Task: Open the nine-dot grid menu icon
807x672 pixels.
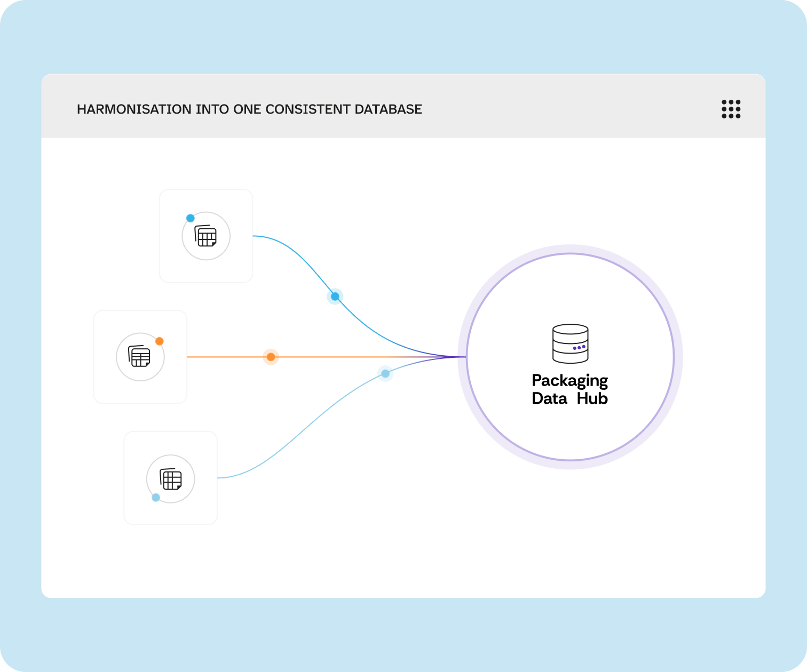Action: (731, 109)
